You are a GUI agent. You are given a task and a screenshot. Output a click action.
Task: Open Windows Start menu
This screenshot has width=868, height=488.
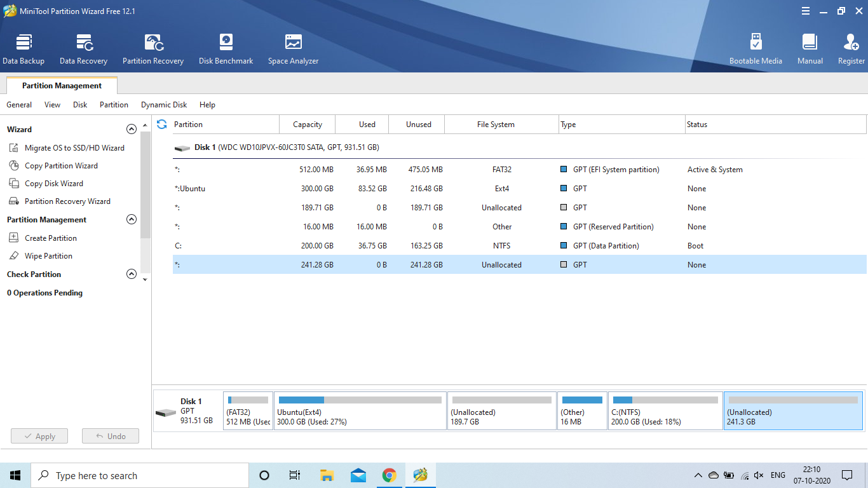click(15, 475)
